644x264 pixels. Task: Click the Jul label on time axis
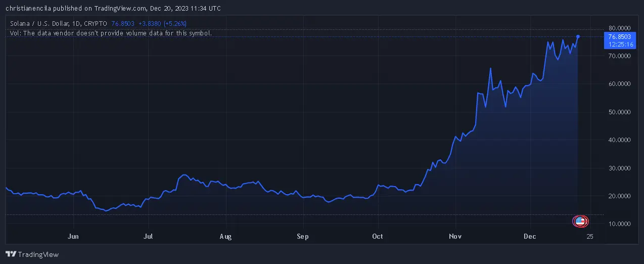click(x=148, y=236)
